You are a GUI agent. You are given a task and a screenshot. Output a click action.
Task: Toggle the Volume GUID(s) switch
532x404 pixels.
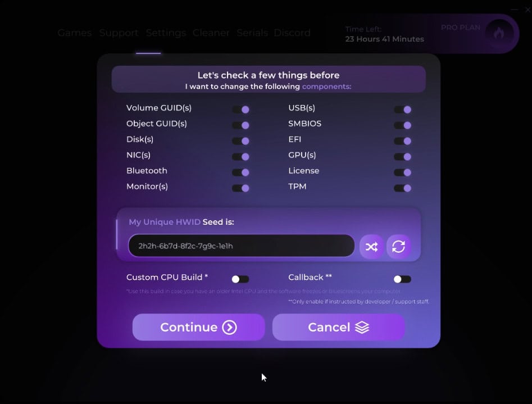tap(240, 110)
